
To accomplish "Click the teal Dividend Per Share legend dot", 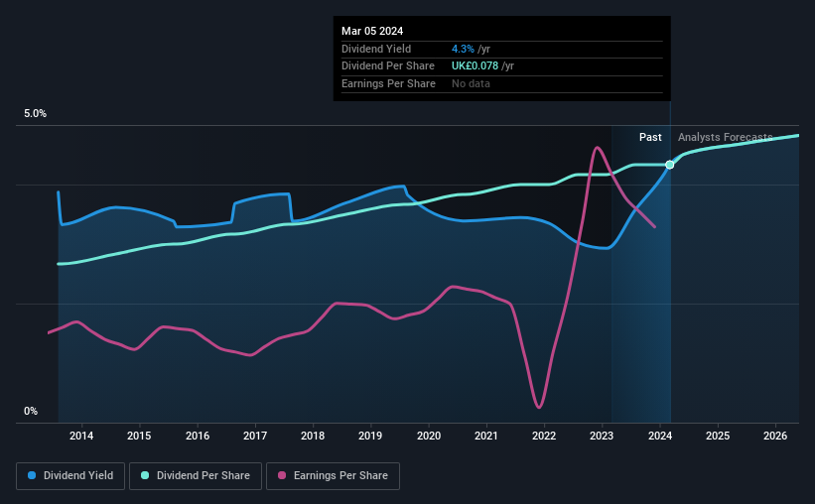I will click(145, 475).
